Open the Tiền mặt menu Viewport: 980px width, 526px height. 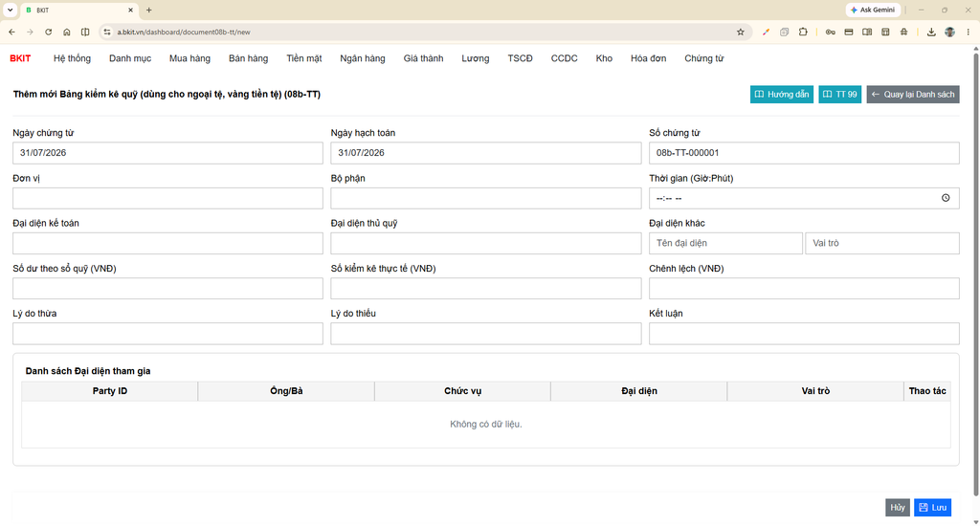pos(304,58)
